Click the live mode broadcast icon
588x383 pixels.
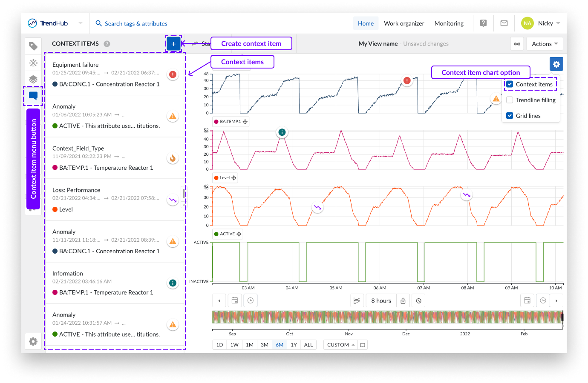pos(517,44)
